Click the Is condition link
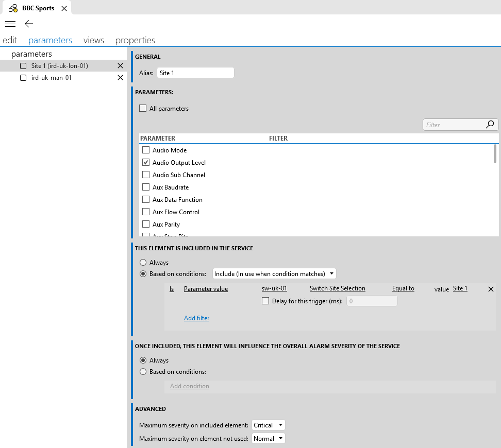 tap(172, 289)
